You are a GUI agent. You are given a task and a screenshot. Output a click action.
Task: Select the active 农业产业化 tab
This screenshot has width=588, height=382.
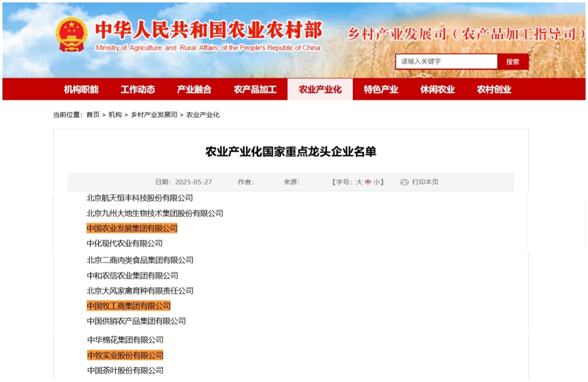(x=320, y=90)
